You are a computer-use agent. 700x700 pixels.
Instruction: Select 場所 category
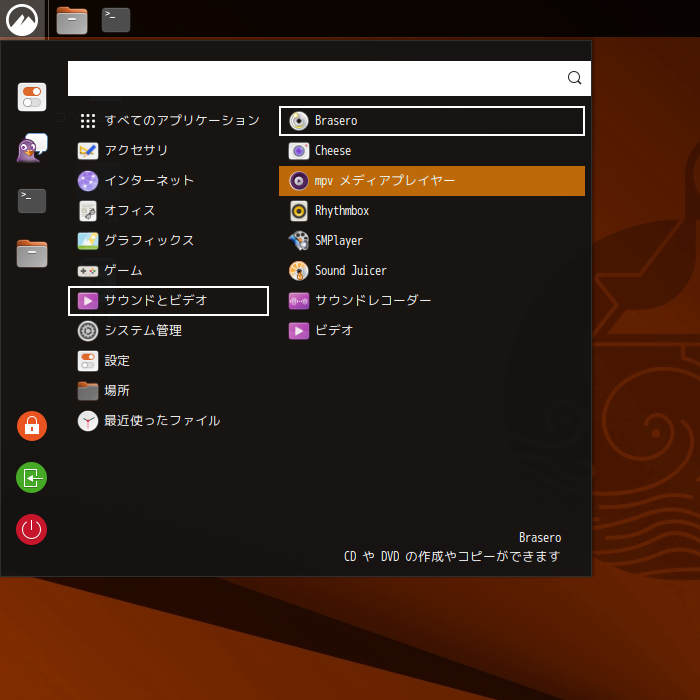(x=168, y=391)
